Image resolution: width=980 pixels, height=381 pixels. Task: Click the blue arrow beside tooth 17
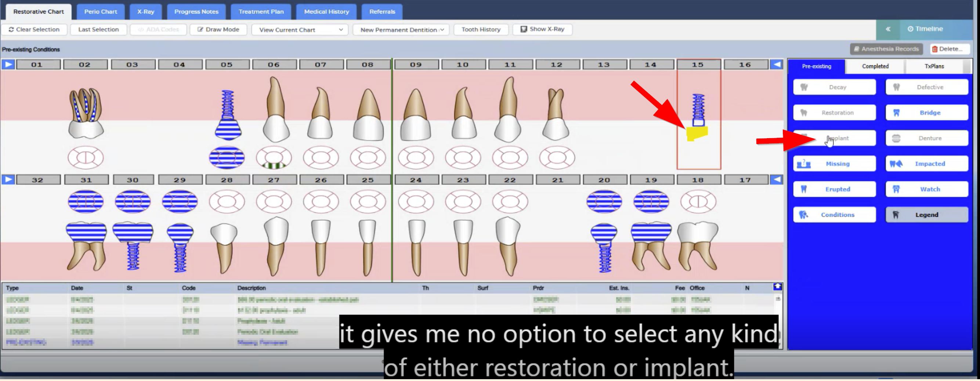776,180
